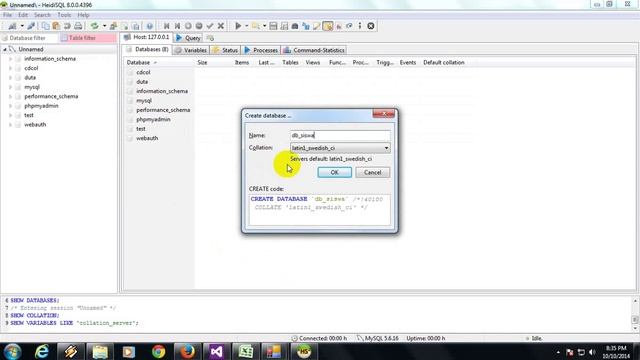Select the Host: 127.0.0.1 tab
Viewport: 640px width, 360px height.
click(x=147, y=37)
